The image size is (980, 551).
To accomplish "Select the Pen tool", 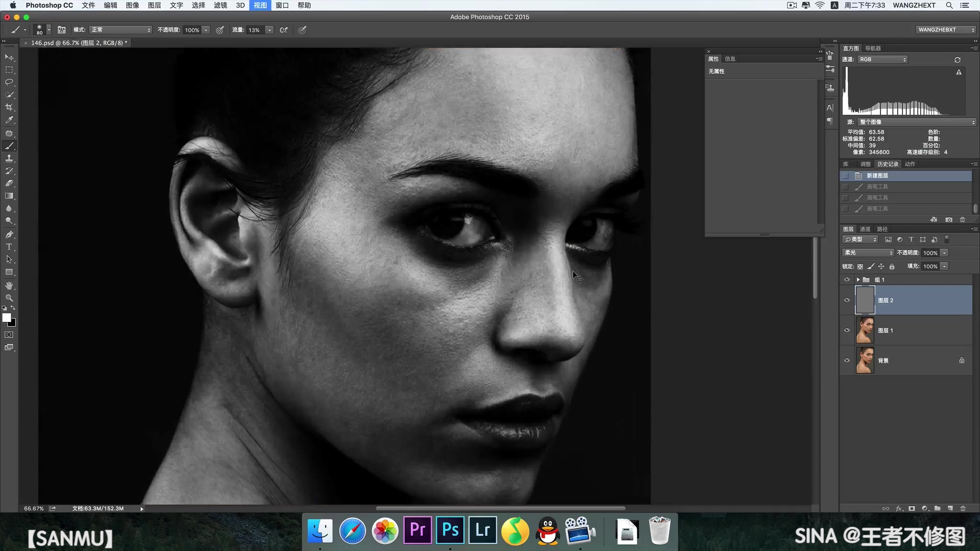I will 9,234.
